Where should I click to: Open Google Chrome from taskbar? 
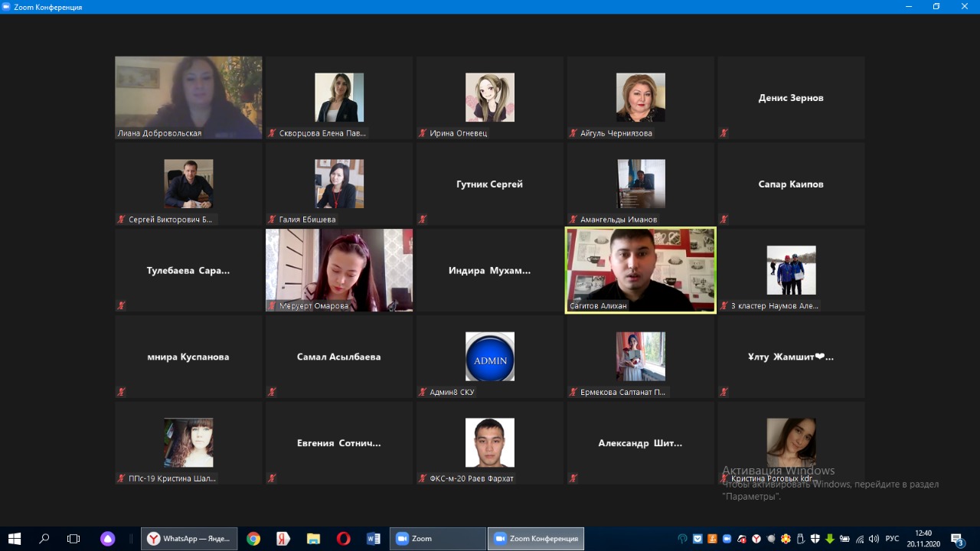point(253,539)
